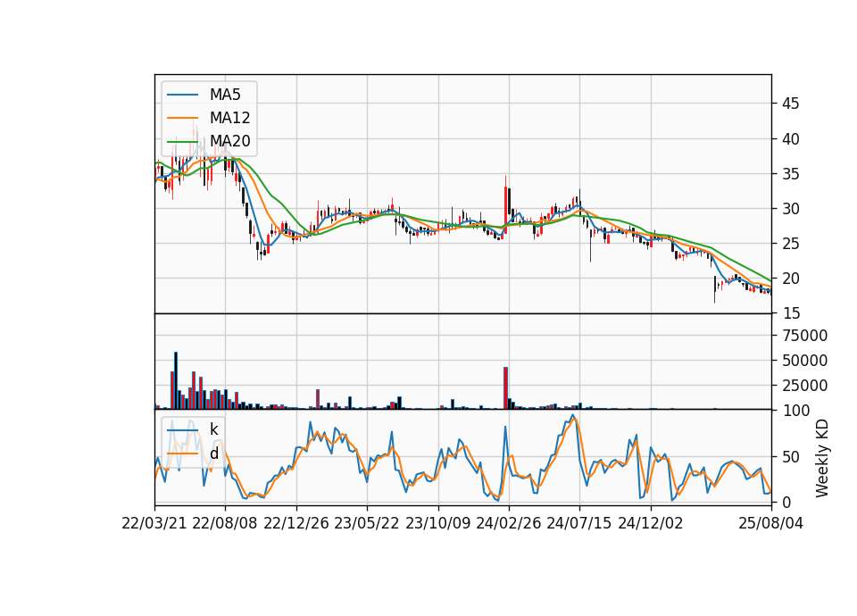Click the KD axis value 0
The image size is (857, 616).
click(786, 502)
